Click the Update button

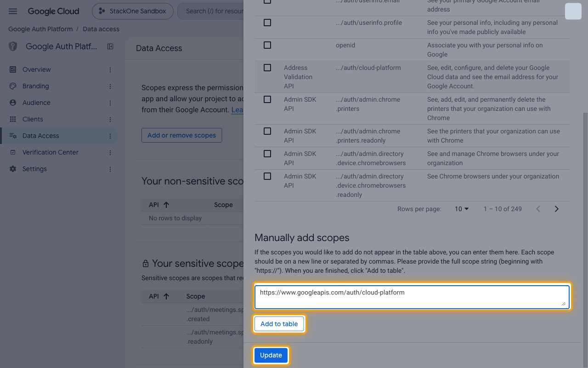click(x=271, y=355)
